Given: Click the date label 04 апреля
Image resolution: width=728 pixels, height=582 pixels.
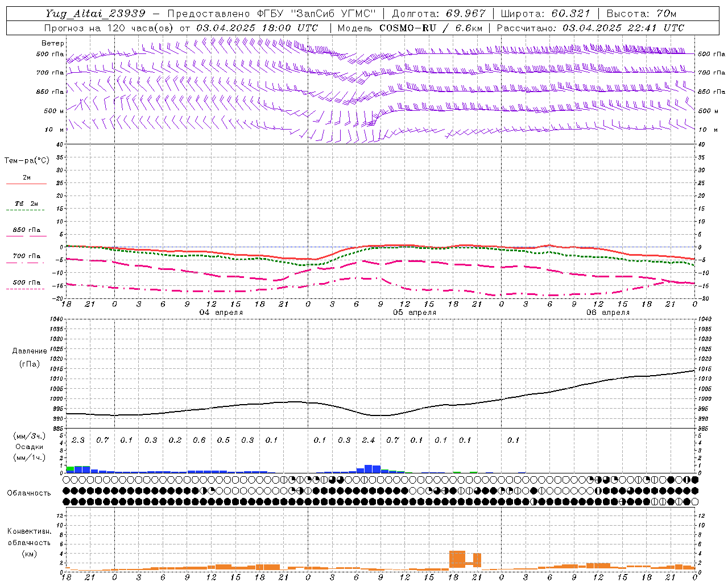Looking at the screenshot, I should 221,313.
